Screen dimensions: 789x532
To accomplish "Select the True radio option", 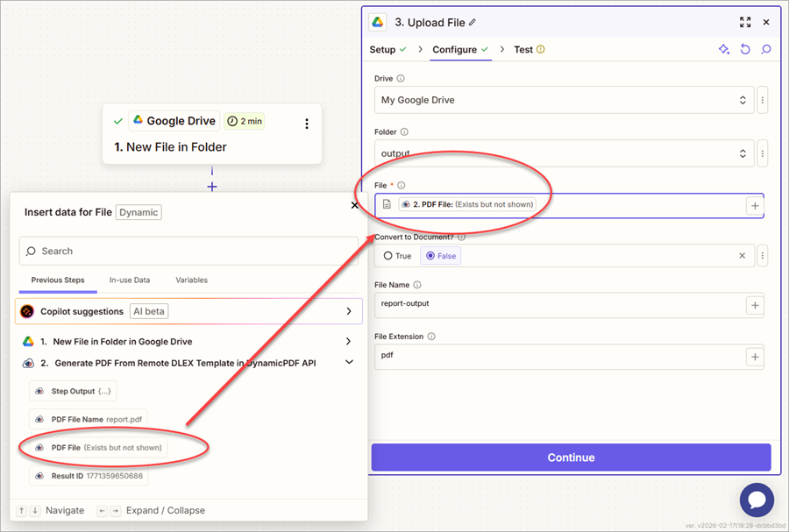I will (397, 256).
